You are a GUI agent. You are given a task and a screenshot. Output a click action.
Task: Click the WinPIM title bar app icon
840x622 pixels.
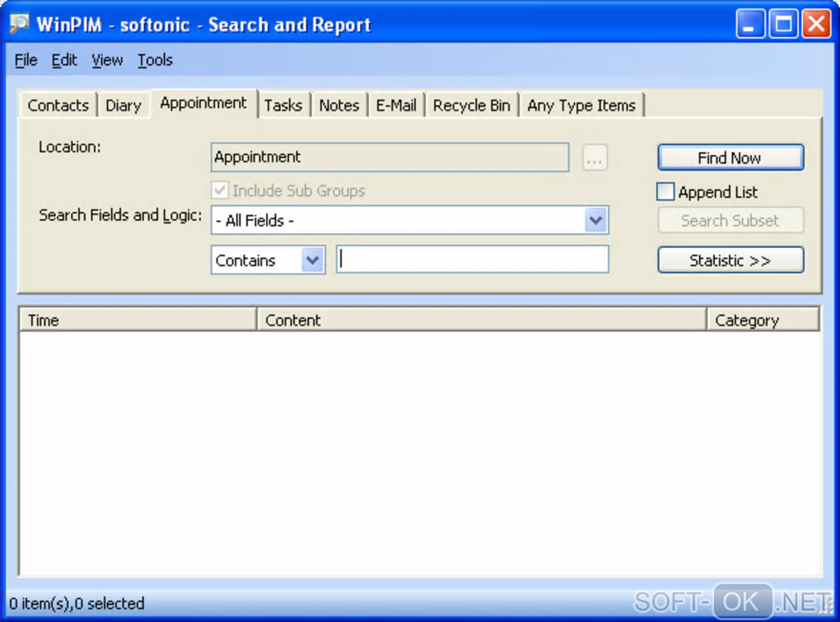pos(19,24)
